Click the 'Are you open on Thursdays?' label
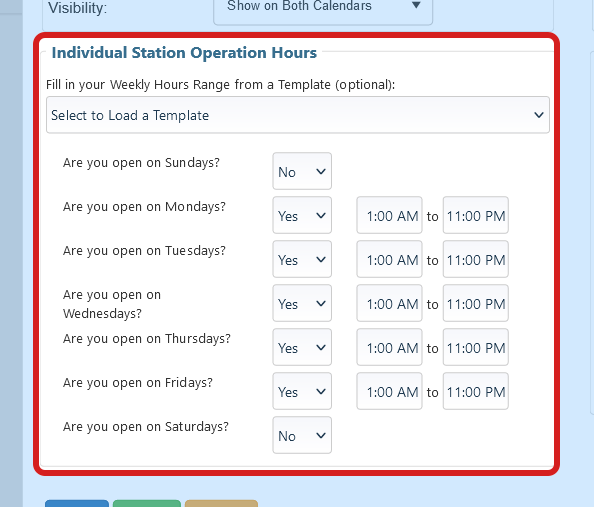594x507 pixels. pyautogui.click(x=147, y=339)
